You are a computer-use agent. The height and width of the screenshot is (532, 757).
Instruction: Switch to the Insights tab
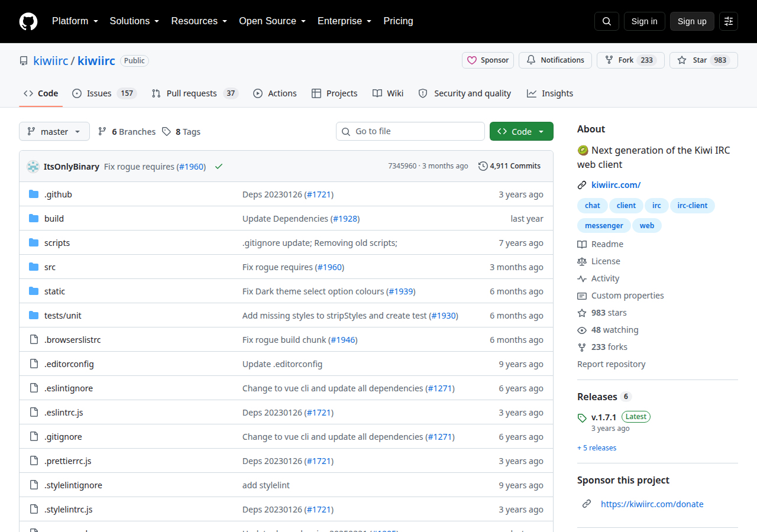pos(550,93)
